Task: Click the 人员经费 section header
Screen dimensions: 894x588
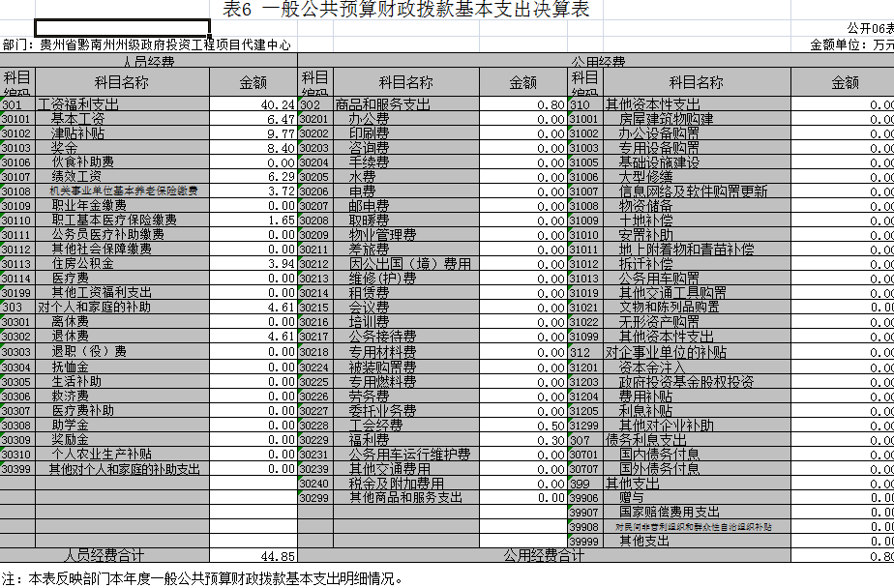Action: [148, 60]
